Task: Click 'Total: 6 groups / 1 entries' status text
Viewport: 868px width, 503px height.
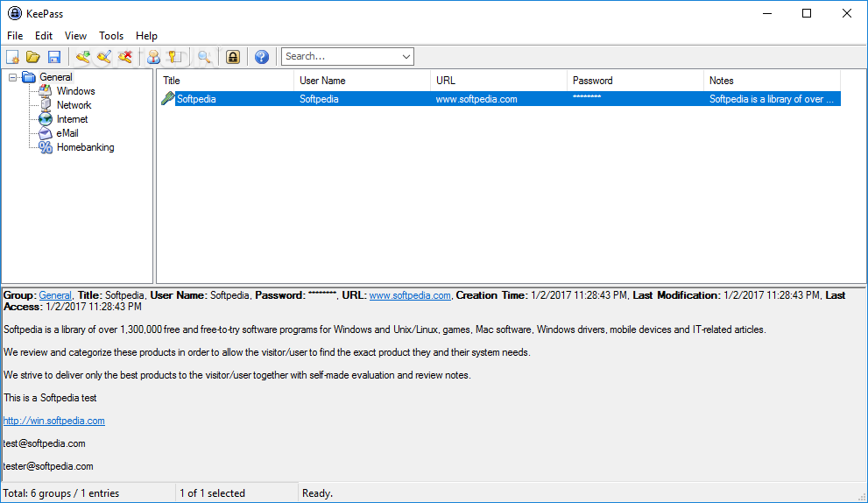Action: (61, 493)
